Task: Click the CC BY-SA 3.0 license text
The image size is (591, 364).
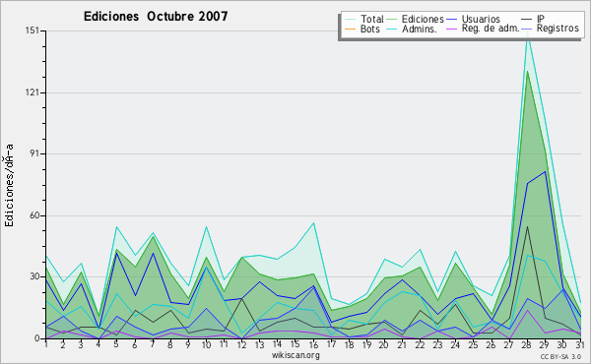Action: click(560, 356)
